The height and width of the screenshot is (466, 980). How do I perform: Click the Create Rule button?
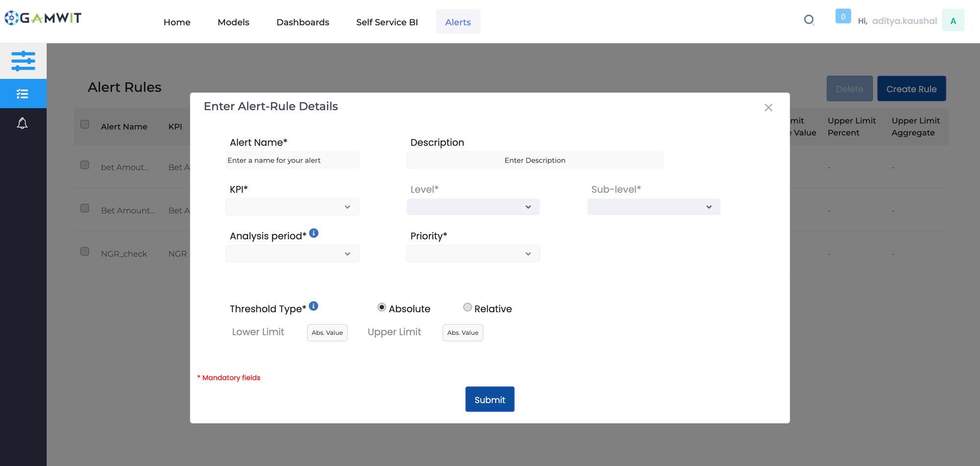point(911,89)
